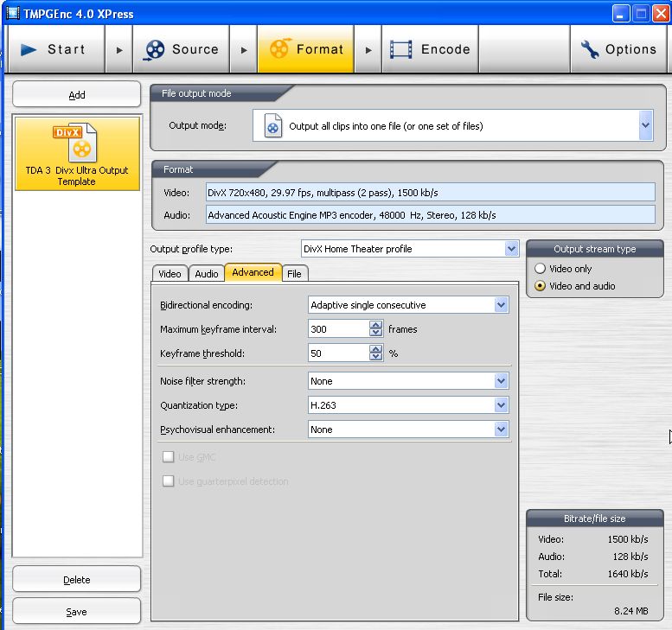
Task: Increase keyframe threshold with up arrow
Action: coord(376,349)
